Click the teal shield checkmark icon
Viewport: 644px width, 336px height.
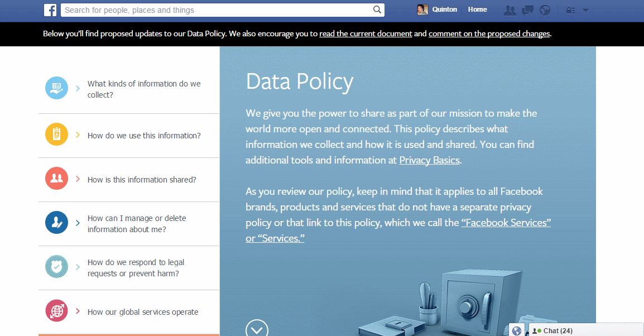pyautogui.click(x=57, y=267)
